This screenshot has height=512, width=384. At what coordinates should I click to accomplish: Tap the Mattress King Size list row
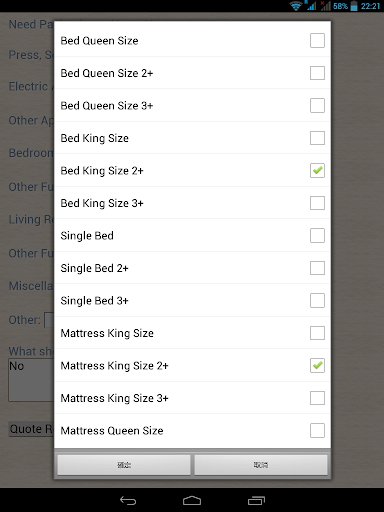coord(192,333)
